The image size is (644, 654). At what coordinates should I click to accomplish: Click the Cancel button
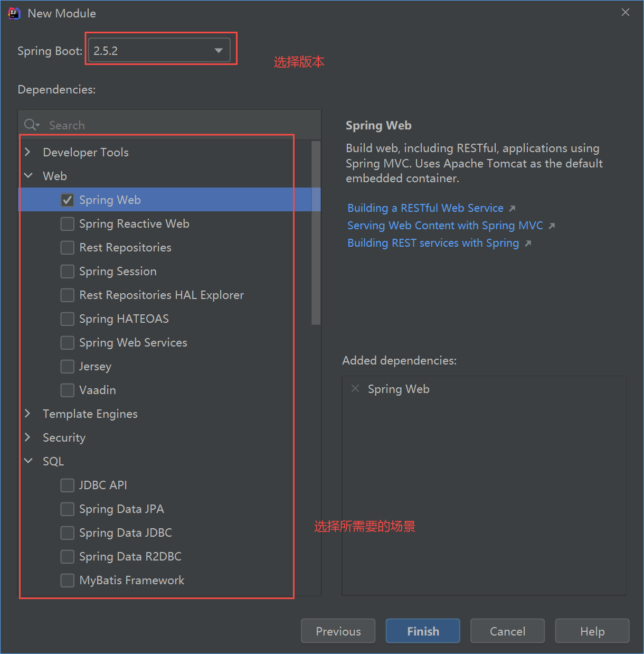click(x=507, y=631)
